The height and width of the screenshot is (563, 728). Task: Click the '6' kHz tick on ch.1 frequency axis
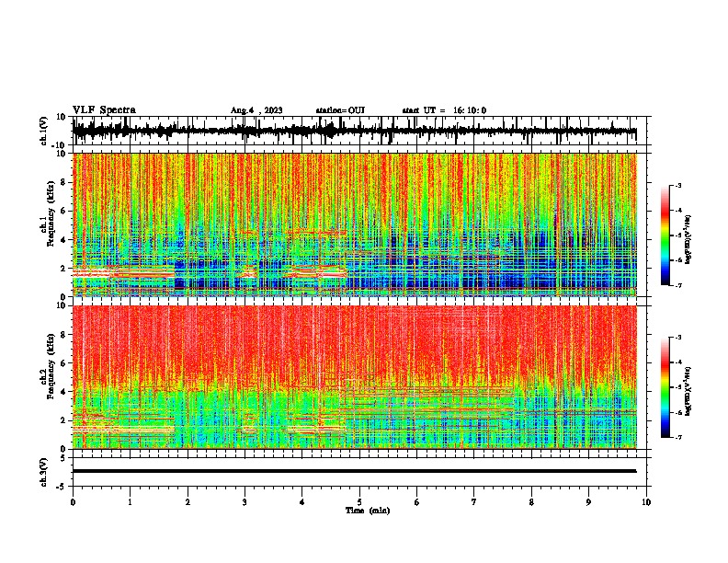click(x=64, y=211)
